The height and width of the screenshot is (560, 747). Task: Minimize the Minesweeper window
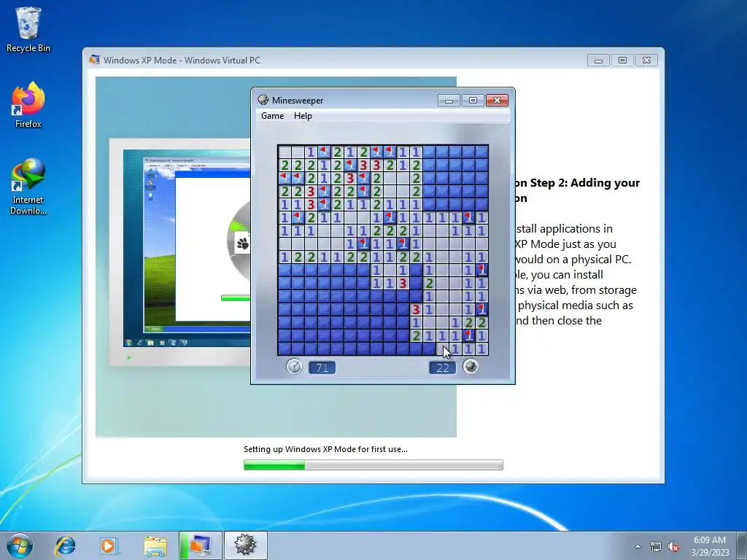click(449, 100)
